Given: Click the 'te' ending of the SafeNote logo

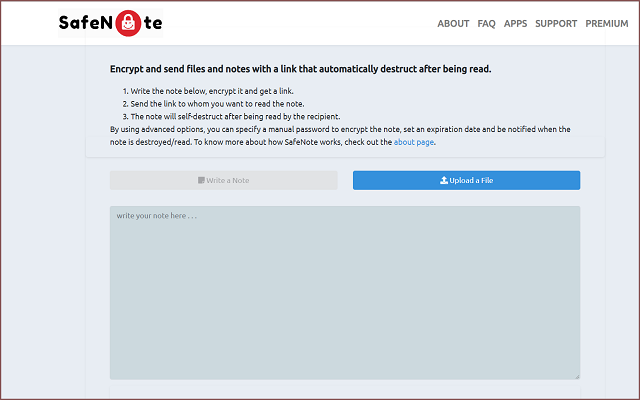Looking at the screenshot, I should pyautogui.click(x=151, y=23).
